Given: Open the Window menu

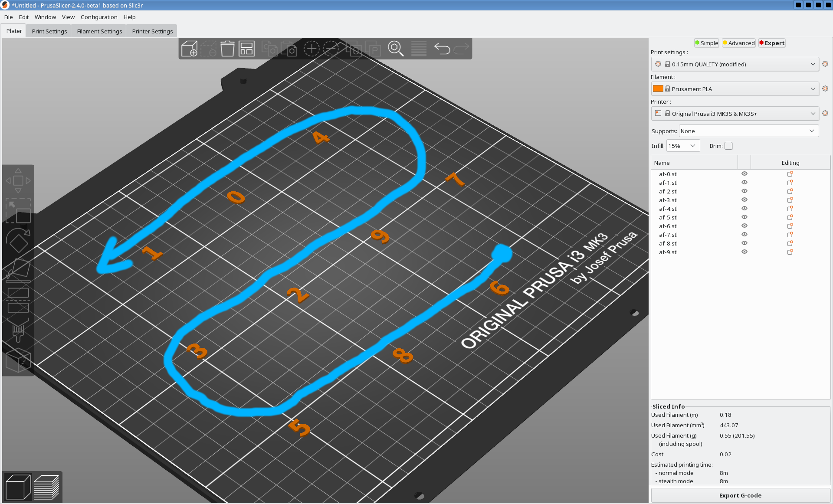Looking at the screenshot, I should [x=45, y=17].
